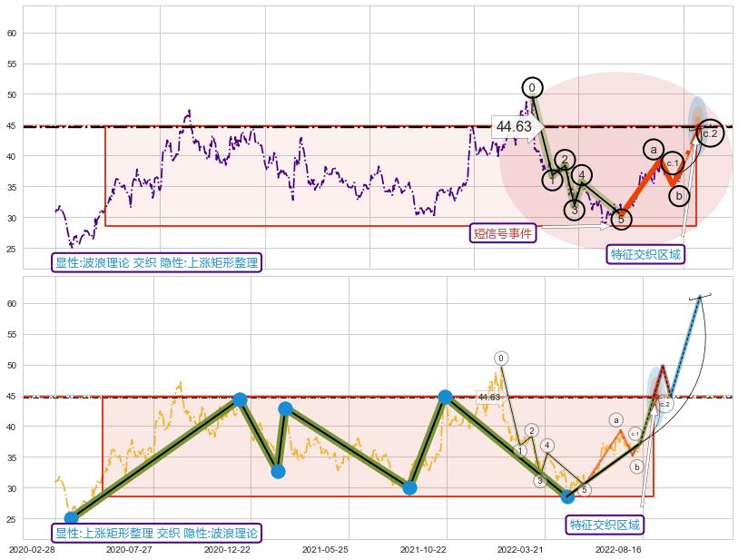This screenshot has width=738, height=560.
Task: Select the 显性:波浪理论 交织 隐性:上涨矩形整理 caption
Action: tap(156, 262)
